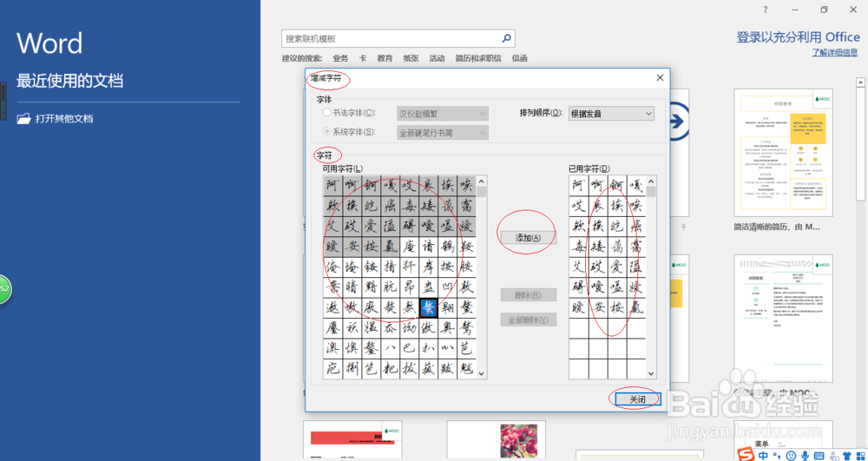Open the flower photo template thumbnail
This screenshot has height=461, width=868.
pyautogui.click(x=496, y=440)
